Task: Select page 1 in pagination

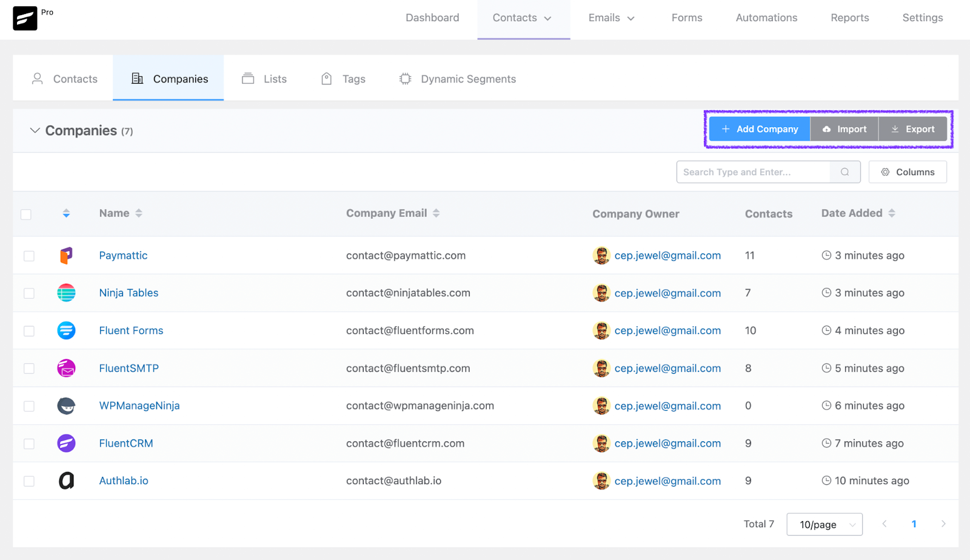Action: (914, 524)
